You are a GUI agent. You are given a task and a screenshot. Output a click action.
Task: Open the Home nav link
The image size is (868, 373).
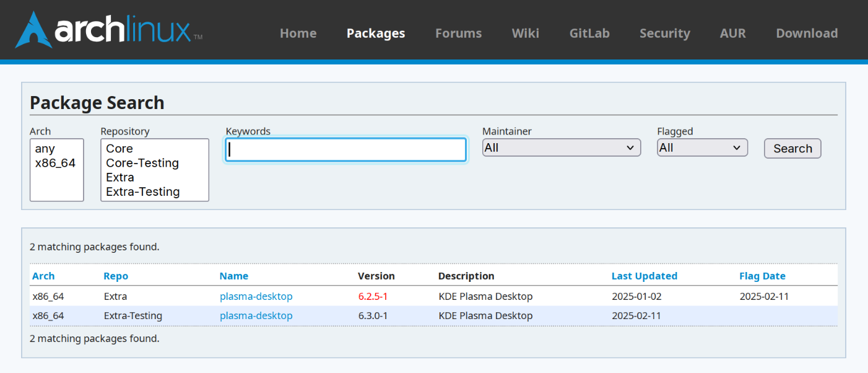click(x=298, y=33)
